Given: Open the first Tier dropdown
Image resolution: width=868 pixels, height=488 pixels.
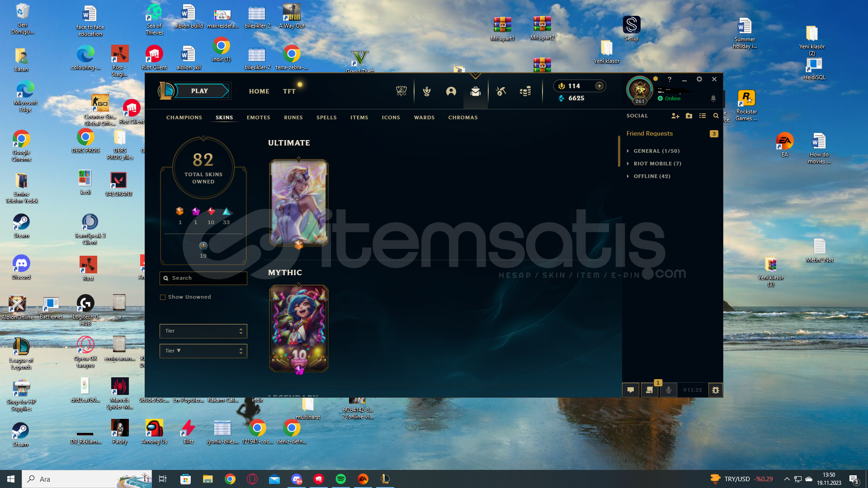Looking at the screenshot, I should (x=203, y=331).
